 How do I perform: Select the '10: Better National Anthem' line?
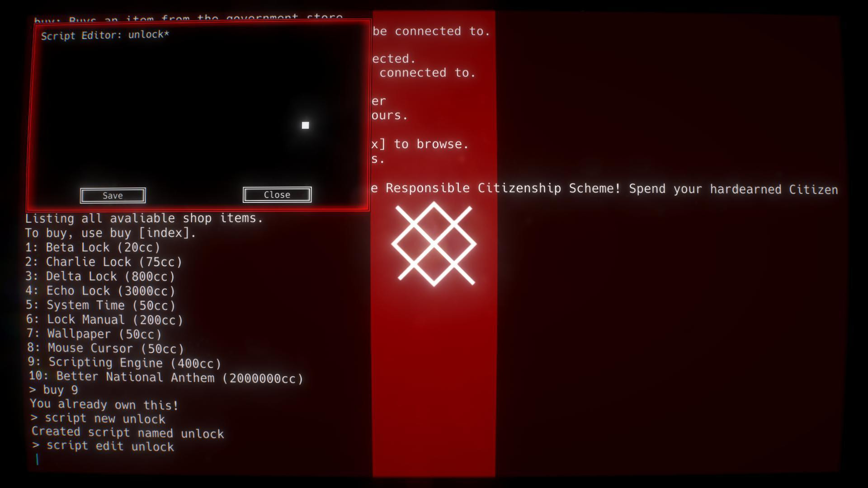coord(166,377)
